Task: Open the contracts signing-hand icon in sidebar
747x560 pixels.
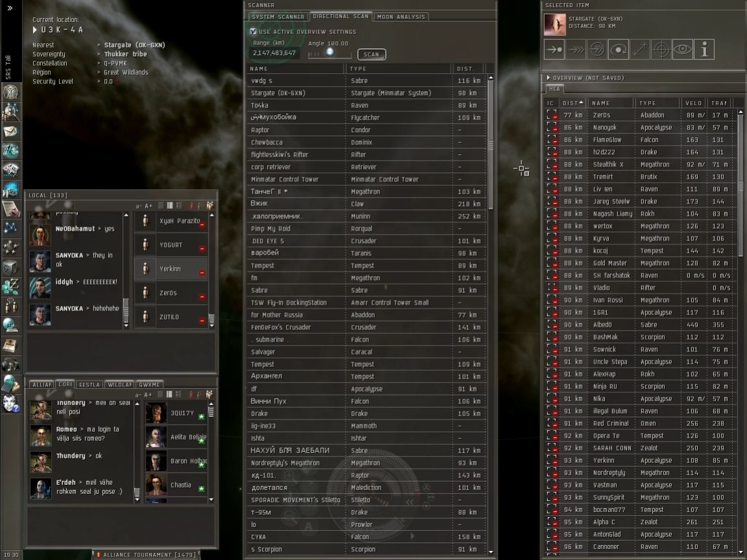Action: coord(10,209)
